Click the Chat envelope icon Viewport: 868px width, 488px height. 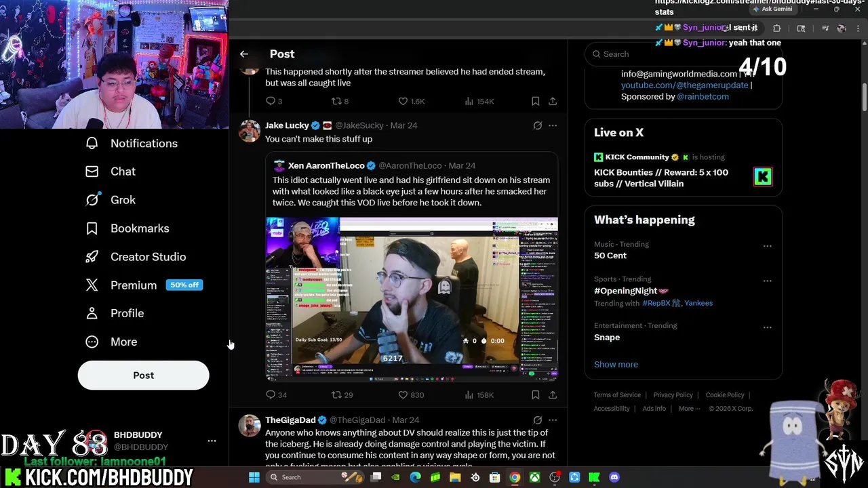tap(92, 171)
